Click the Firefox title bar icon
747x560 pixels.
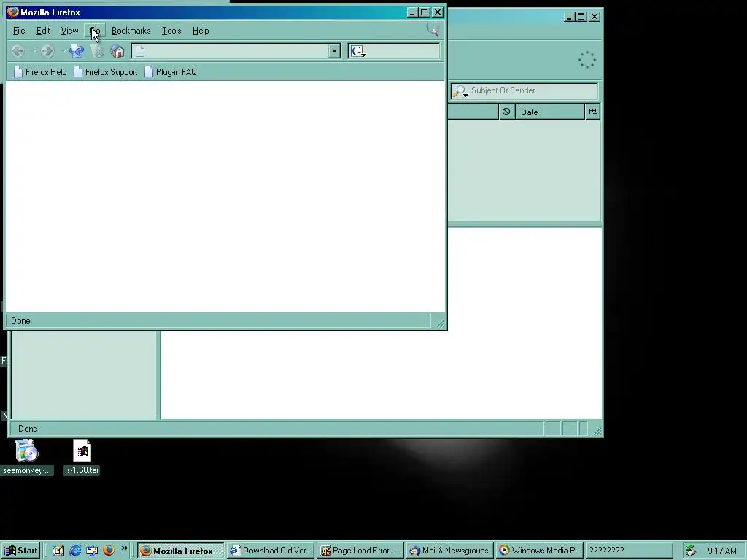(x=13, y=12)
